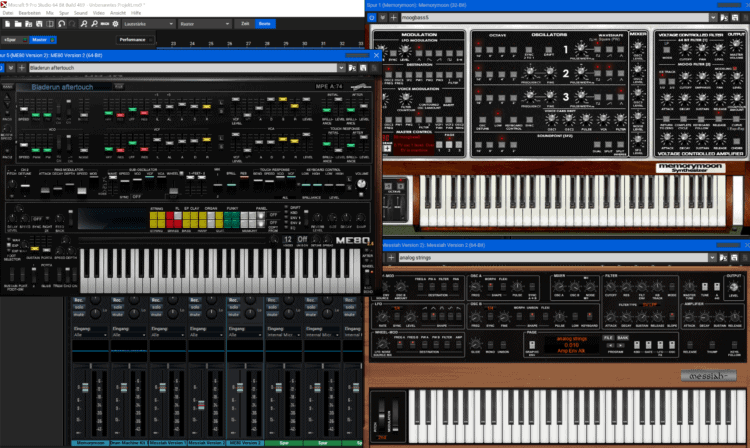Solo the ME80 Version 2 mixer channel
750x448 pixels.
click(x=233, y=307)
